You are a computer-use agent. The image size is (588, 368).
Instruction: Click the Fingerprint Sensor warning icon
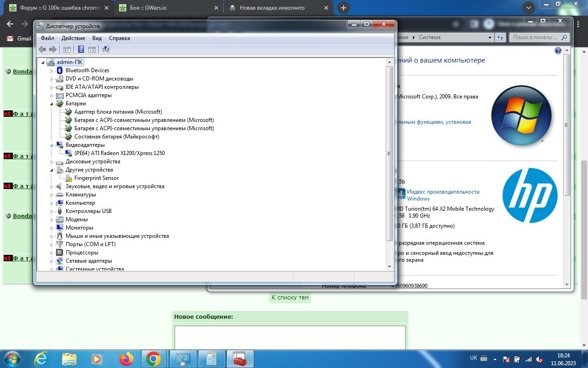(x=68, y=178)
